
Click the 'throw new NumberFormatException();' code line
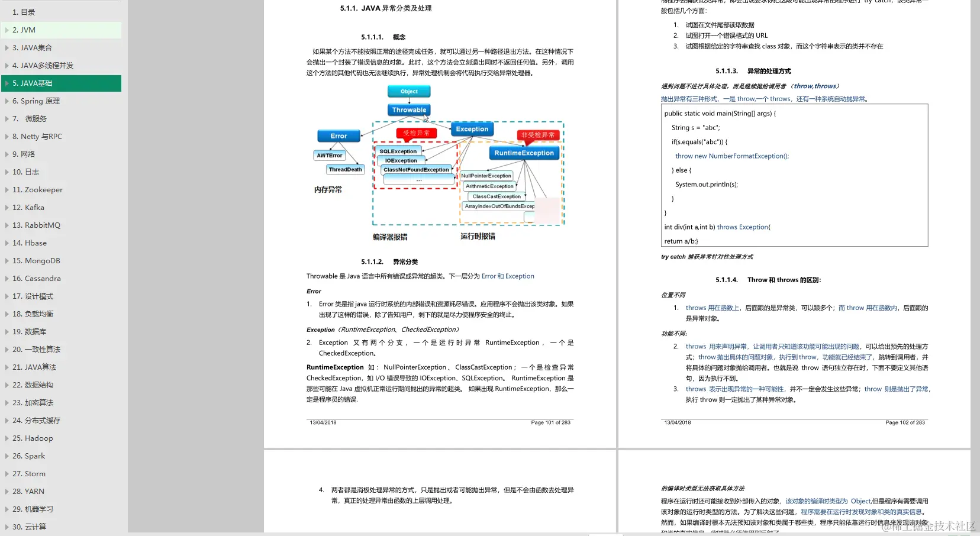point(732,156)
